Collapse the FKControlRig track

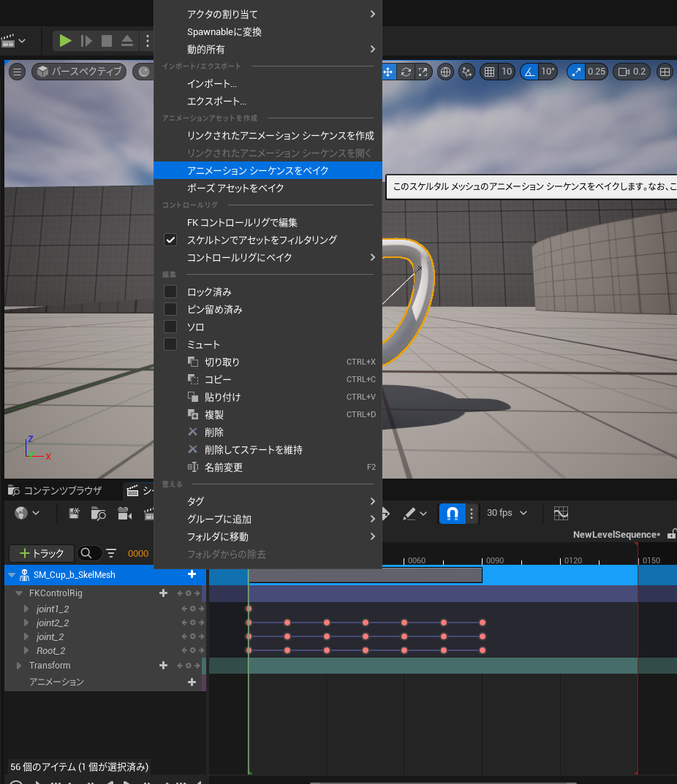tap(18, 593)
